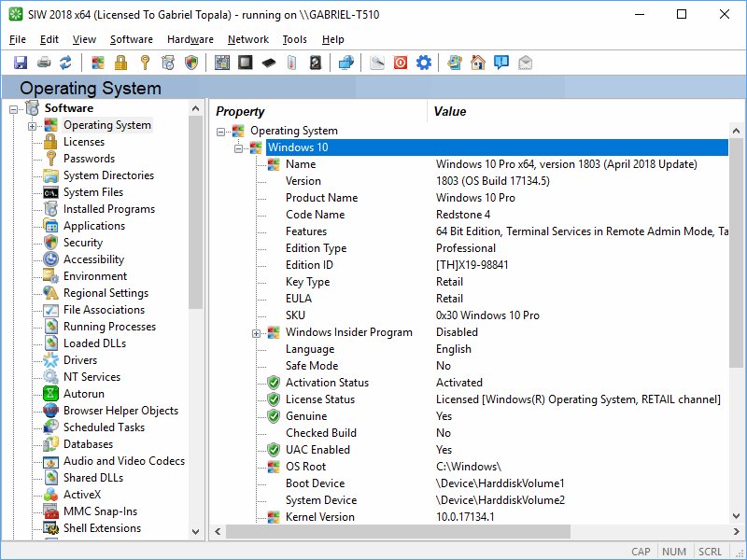Select Applications in the sidebar
Viewport: 747px width, 560px height.
point(94,226)
